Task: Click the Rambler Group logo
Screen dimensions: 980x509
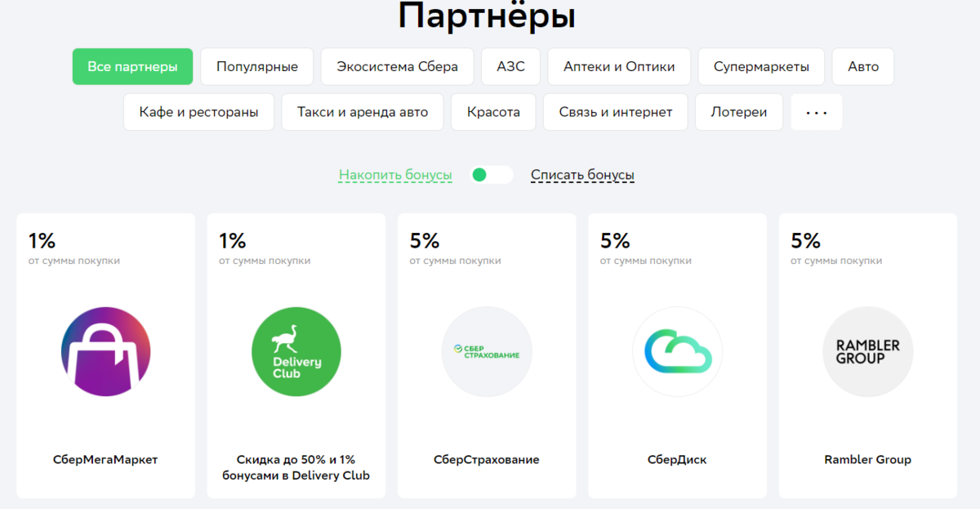Action: click(x=868, y=352)
